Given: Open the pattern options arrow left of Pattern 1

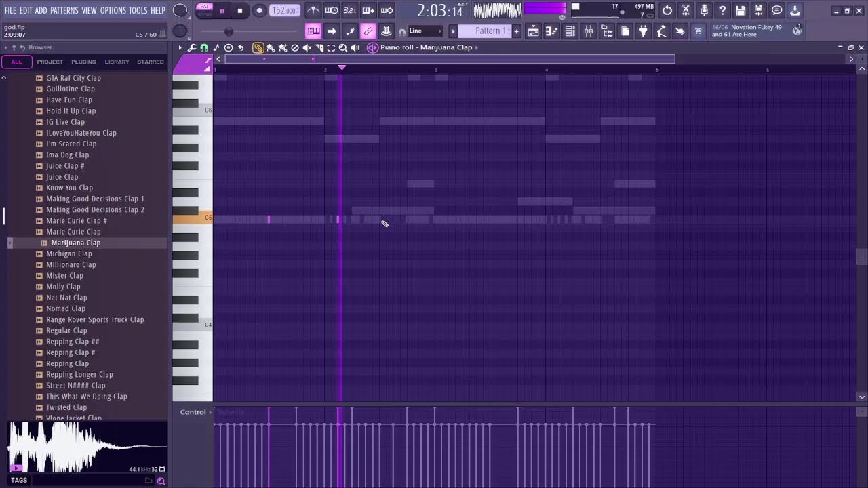Looking at the screenshot, I should coord(453,31).
